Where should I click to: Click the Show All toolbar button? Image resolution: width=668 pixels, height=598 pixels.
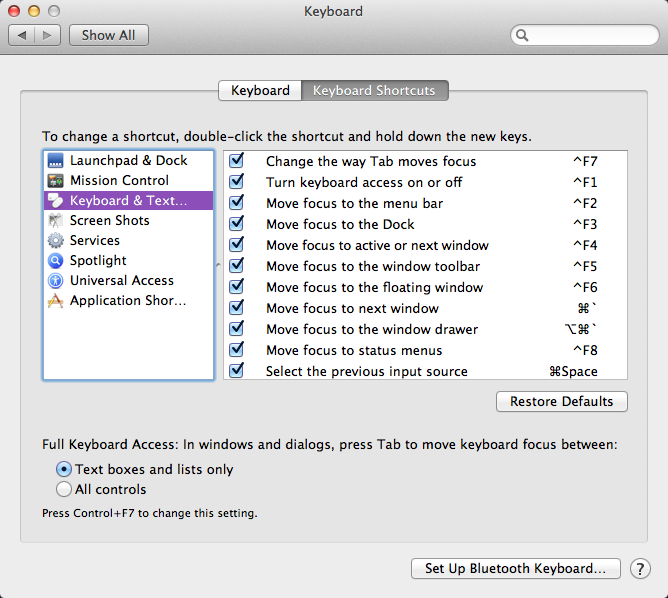pyautogui.click(x=108, y=35)
